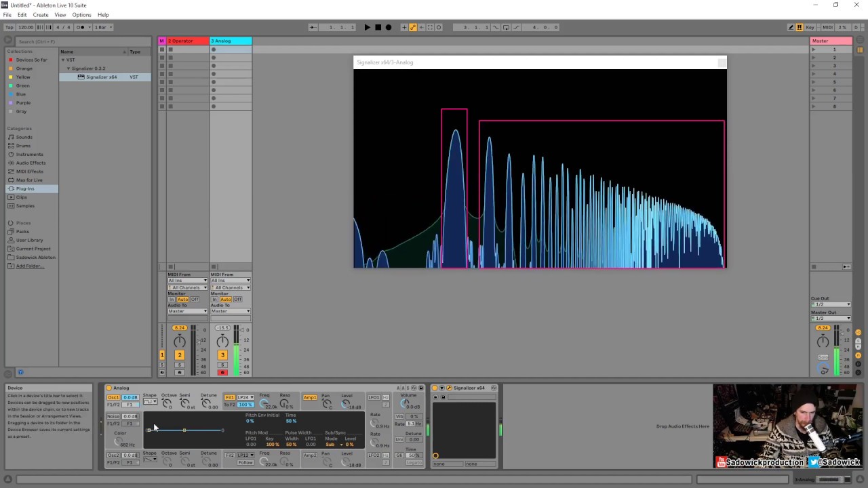Toggle the computer MIDI keyboard icon
This screenshot has width=868, height=488.
coord(800,27)
